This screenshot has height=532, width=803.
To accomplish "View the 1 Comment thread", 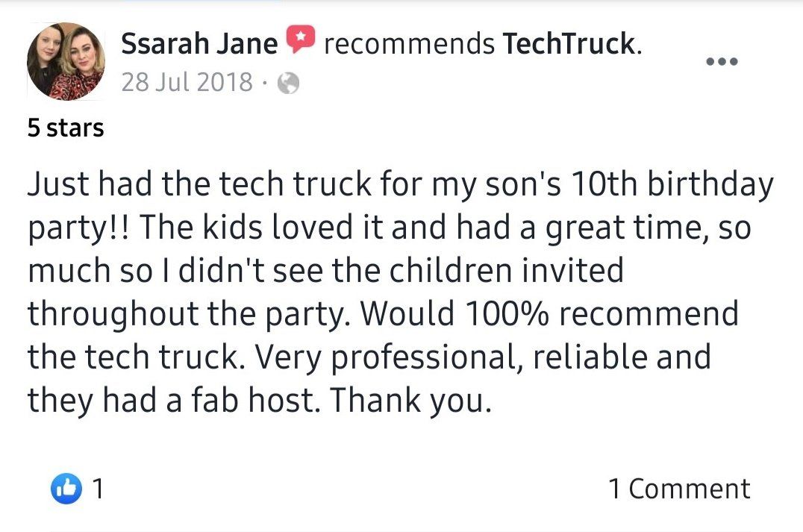I will click(679, 489).
